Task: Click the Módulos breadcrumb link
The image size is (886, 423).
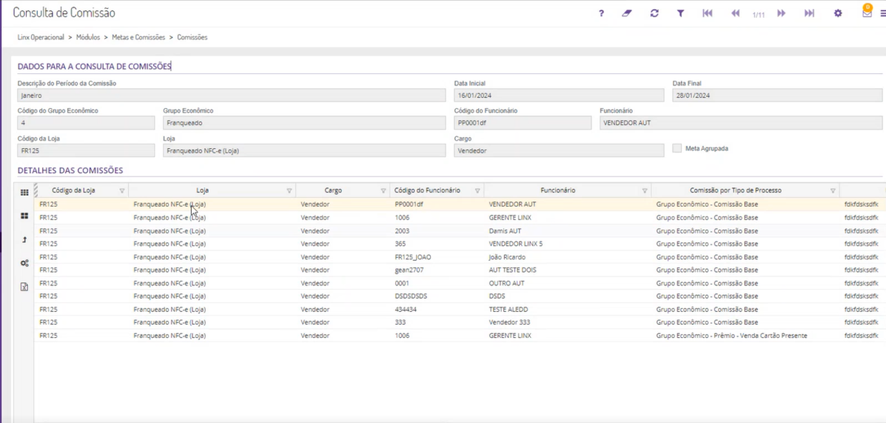Action: (x=88, y=37)
